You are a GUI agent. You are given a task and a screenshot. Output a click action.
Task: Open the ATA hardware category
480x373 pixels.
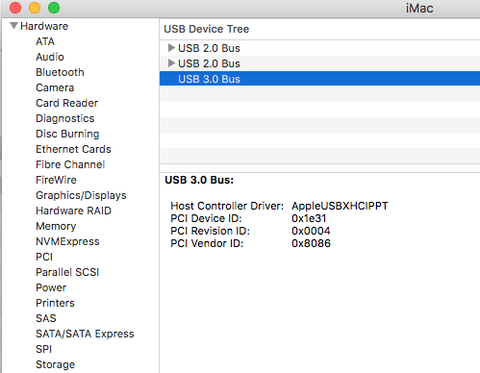click(x=45, y=42)
